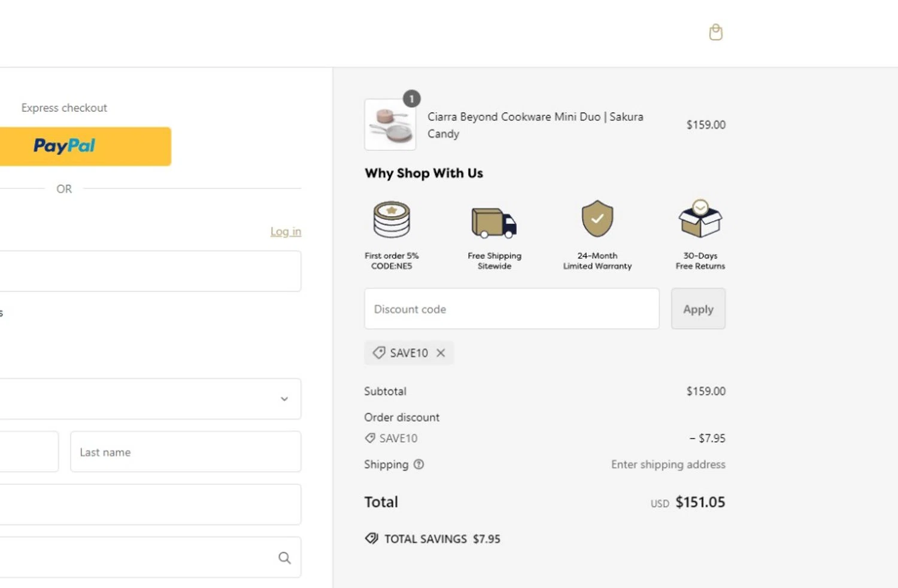Click the Free Shipping truck icon
898x588 pixels.
tap(494, 223)
